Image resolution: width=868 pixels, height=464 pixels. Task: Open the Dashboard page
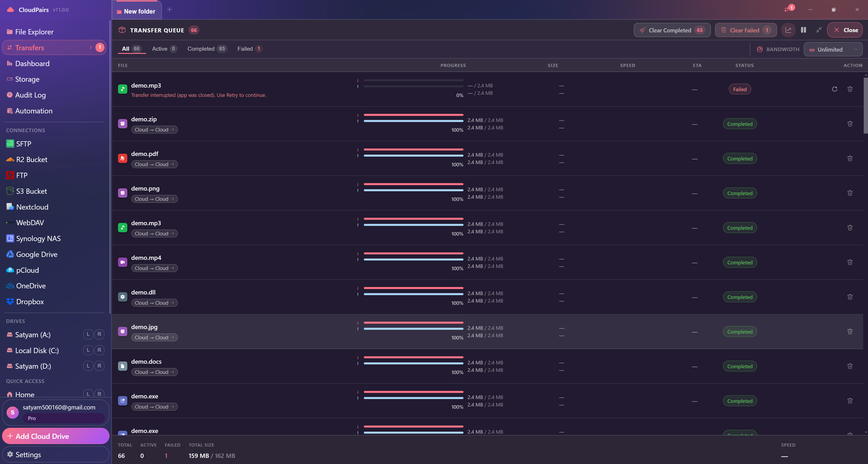[x=54, y=63]
